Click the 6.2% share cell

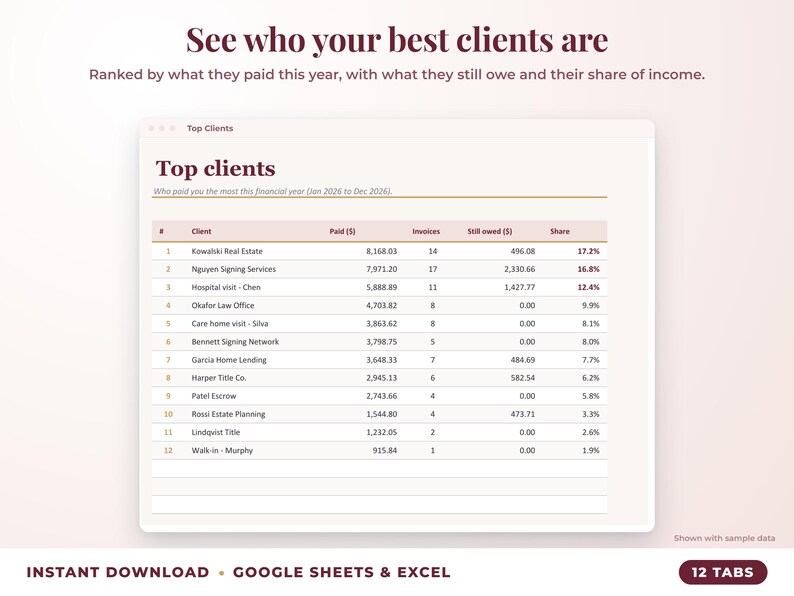[590, 378]
